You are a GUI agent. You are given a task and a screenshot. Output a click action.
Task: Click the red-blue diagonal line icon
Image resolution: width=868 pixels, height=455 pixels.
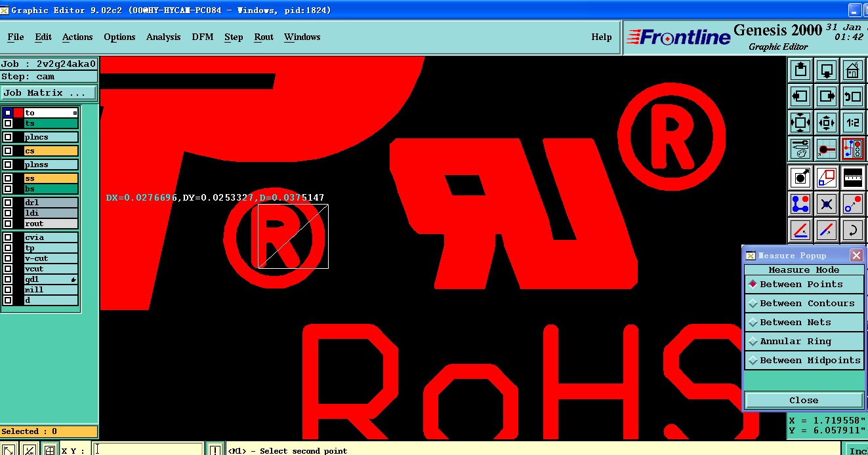[827, 230]
